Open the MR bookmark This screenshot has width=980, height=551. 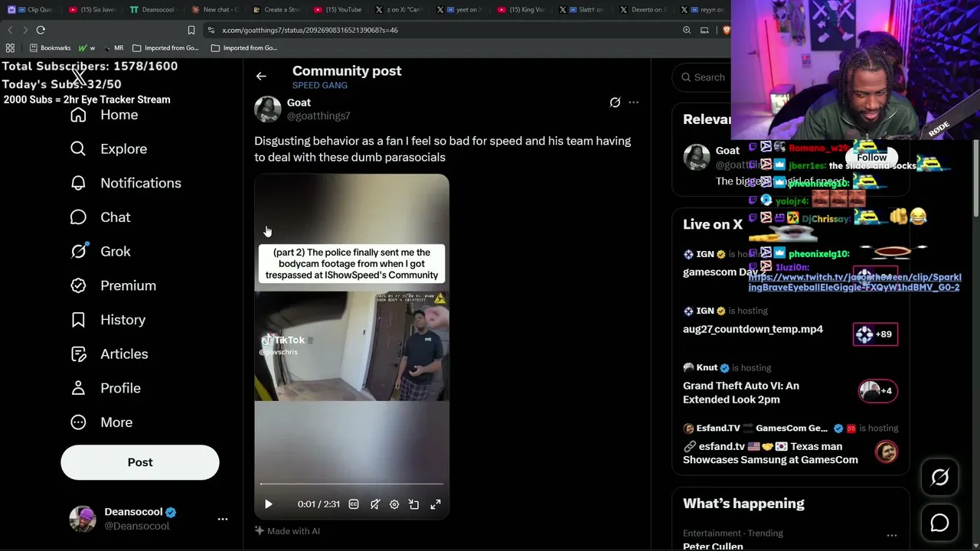113,47
